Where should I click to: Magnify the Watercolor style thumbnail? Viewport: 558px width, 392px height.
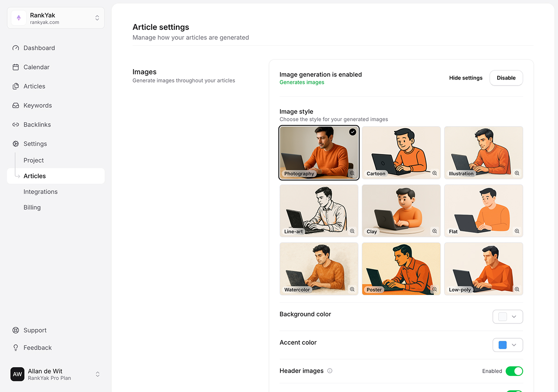coord(352,290)
